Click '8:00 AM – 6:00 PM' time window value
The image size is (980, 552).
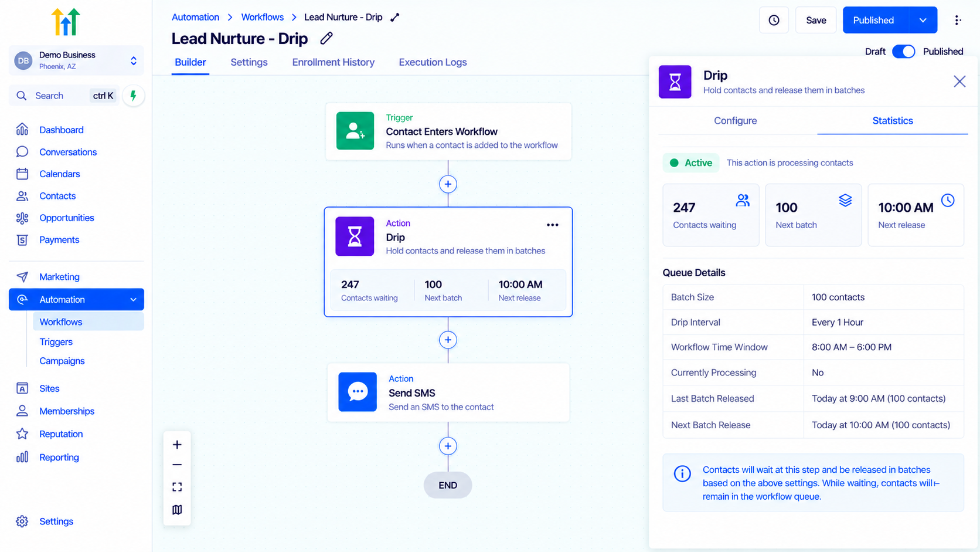[x=851, y=347]
